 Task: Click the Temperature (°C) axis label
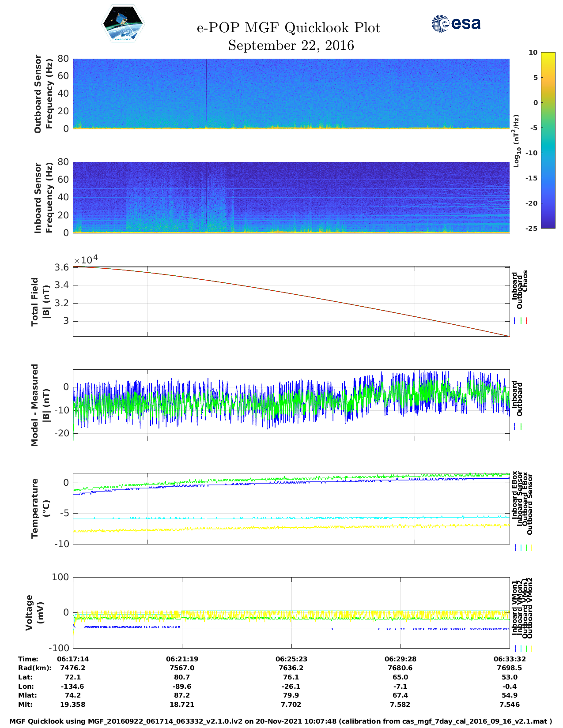pyautogui.click(x=40, y=508)
